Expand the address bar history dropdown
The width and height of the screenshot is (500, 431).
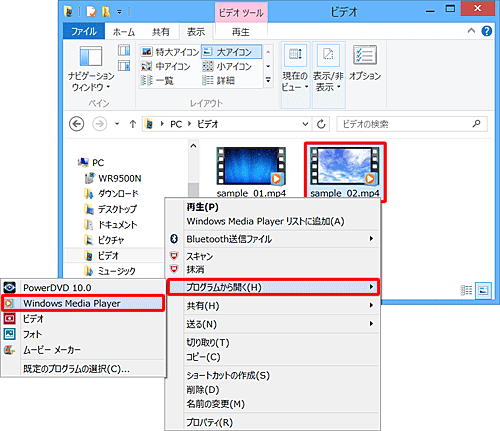[x=305, y=124]
